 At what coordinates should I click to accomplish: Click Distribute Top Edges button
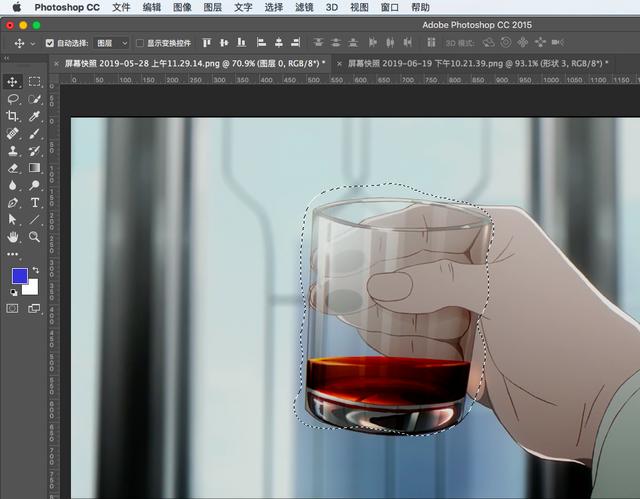tap(318, 42)
